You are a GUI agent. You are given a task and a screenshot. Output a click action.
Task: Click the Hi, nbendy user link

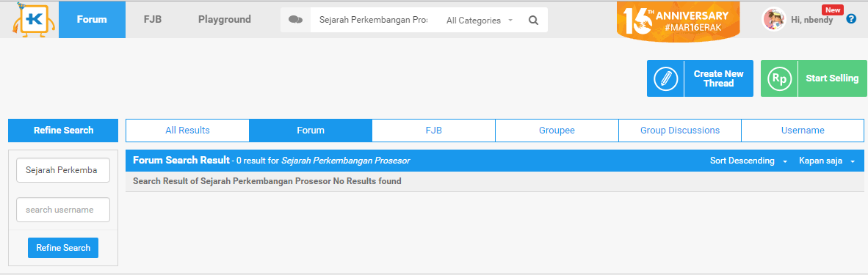[811, 20]
